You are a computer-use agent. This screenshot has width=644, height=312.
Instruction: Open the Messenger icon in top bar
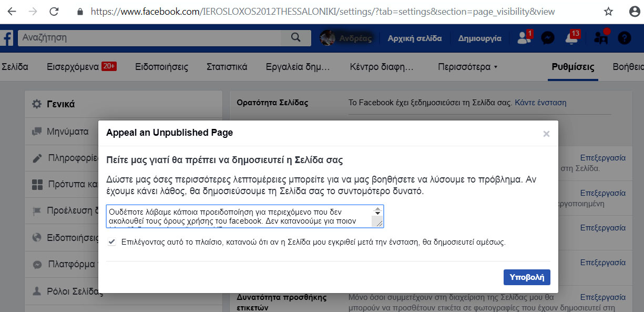click(x=548, y=38)
